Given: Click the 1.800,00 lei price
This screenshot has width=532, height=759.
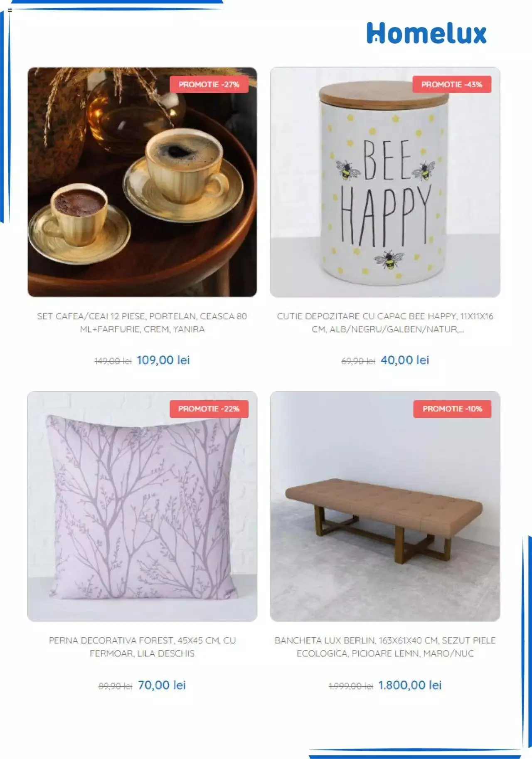Looking at the screenshot, I should (410, 685).
